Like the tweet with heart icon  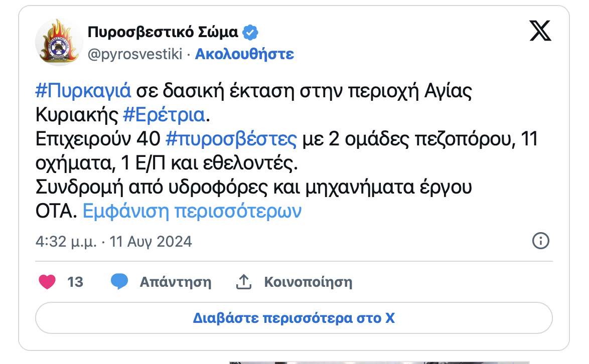(x=47, y=282)
